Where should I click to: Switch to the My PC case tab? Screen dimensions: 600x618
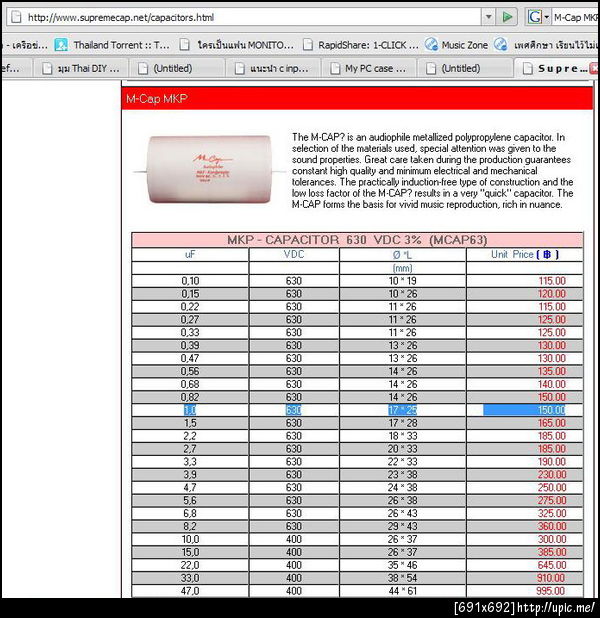coord(369,69)
